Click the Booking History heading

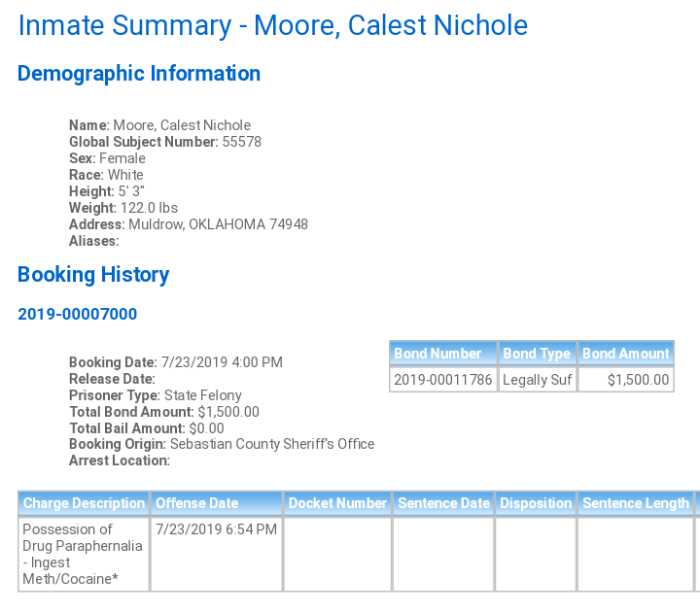[93, 274]
